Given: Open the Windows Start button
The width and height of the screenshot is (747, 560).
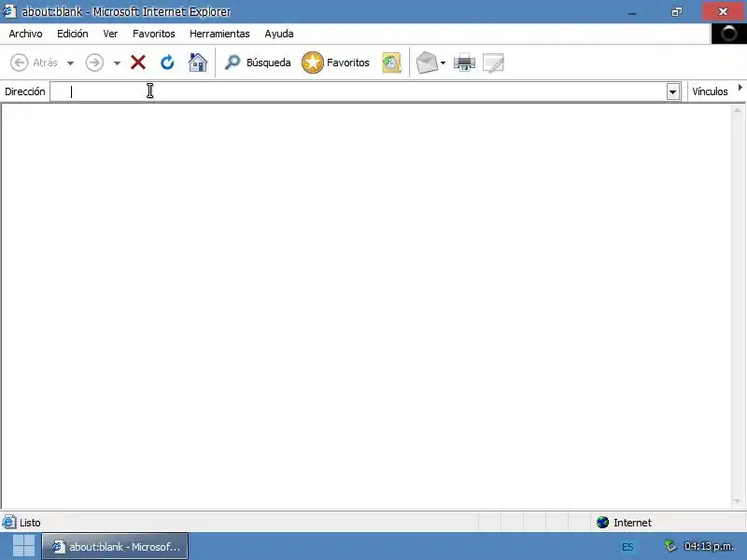Looking at the screenshot, I should pos(23,546).
